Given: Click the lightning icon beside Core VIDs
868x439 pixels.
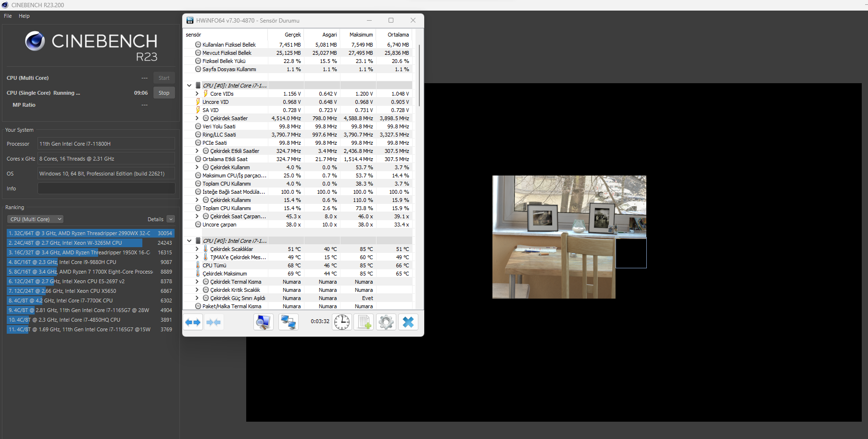Looking at the screenshot, I should [x=206, y=94].
